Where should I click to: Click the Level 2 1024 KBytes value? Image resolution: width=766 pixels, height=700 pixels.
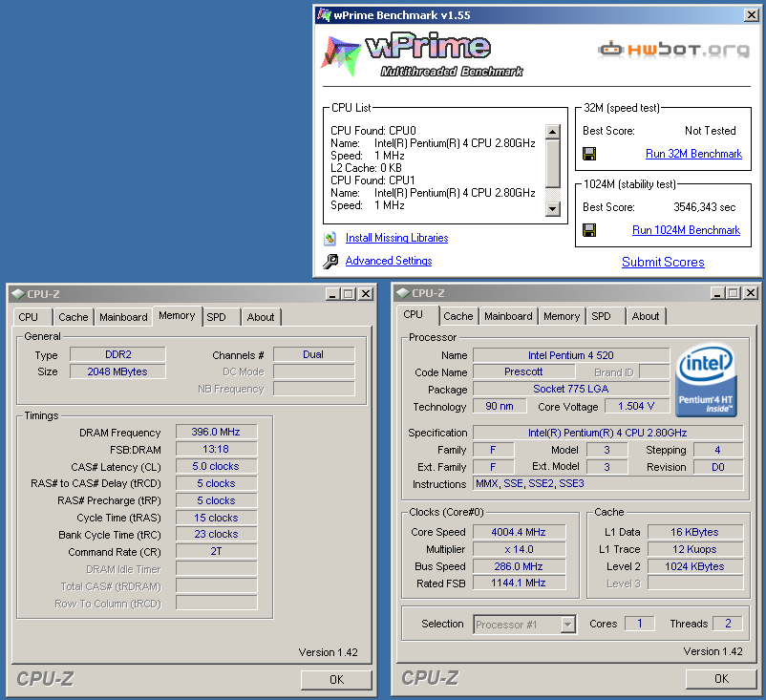694,566
